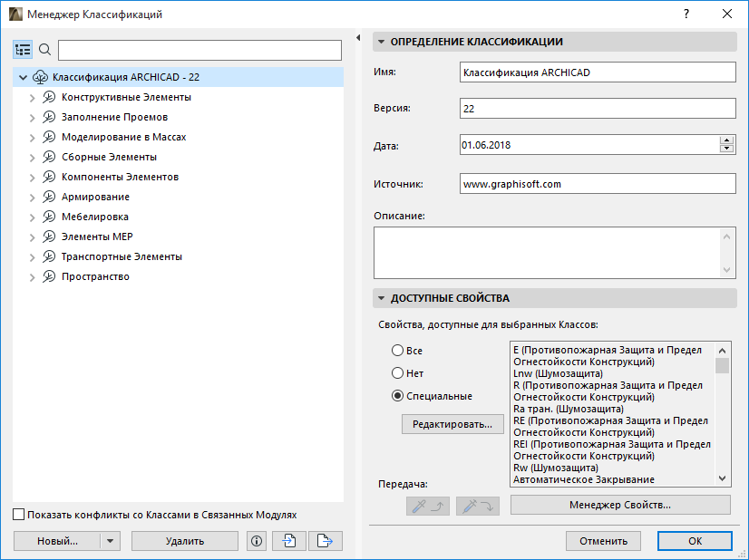Enable Показать конфликты со Классами checkbox
Image resolution: width=749 pixels, height=560 pixels.
(x=19, y=515)
